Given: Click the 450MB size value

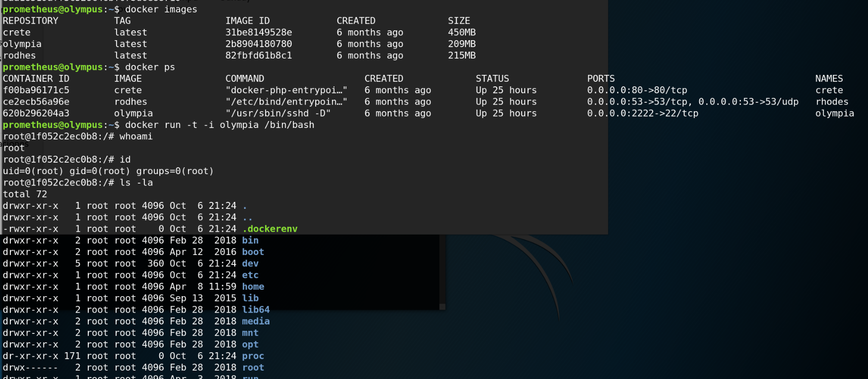Looking at the screenshot, I should pos(462,32).
